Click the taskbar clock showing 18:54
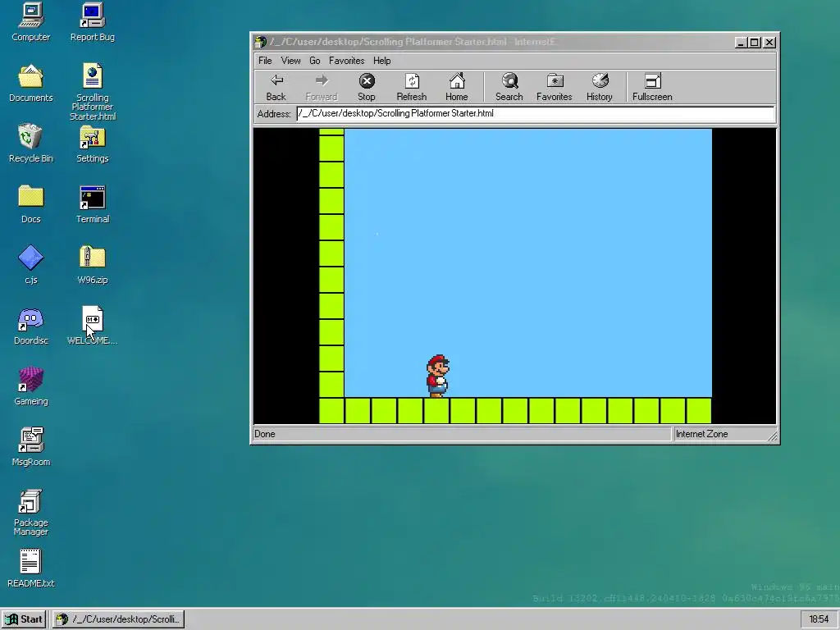Viewport: 840px width, 630px height. tap(819, 619)
